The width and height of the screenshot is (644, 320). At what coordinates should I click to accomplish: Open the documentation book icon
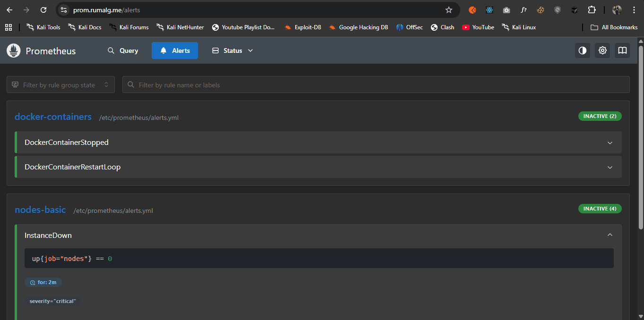[x=622, y=51]
